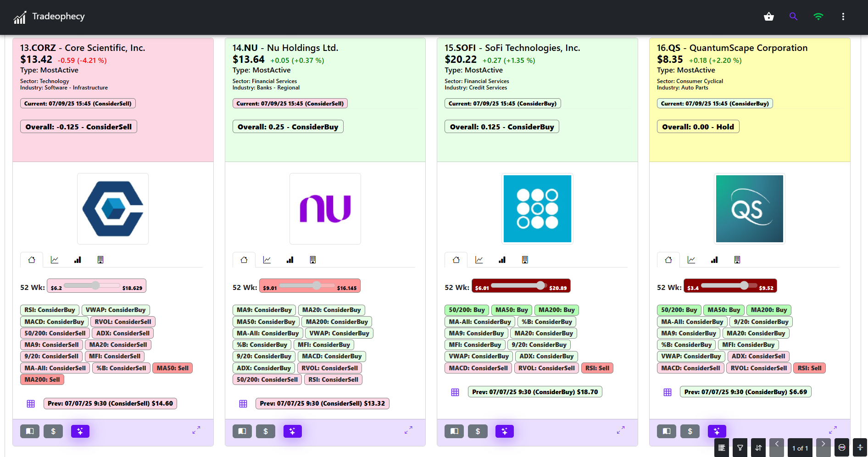
Task: Click QuantumScape logo thumbnail
Action: [x=750, y=209]
